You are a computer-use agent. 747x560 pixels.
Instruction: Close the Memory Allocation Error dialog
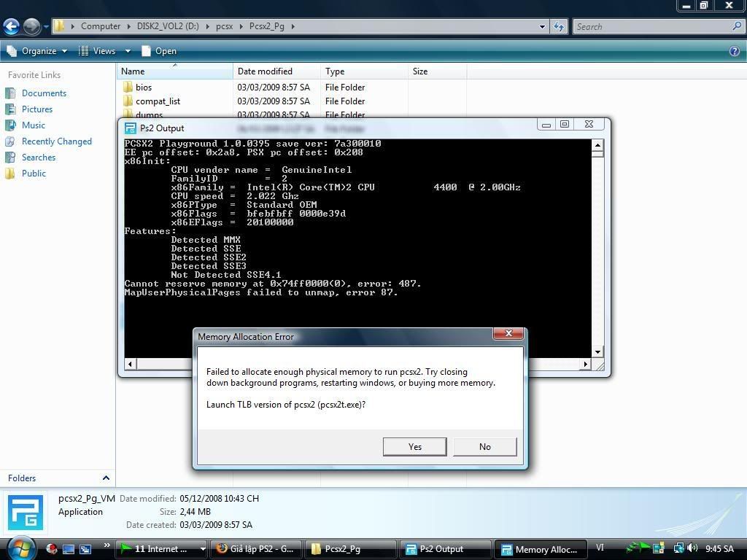coord(508,333)
